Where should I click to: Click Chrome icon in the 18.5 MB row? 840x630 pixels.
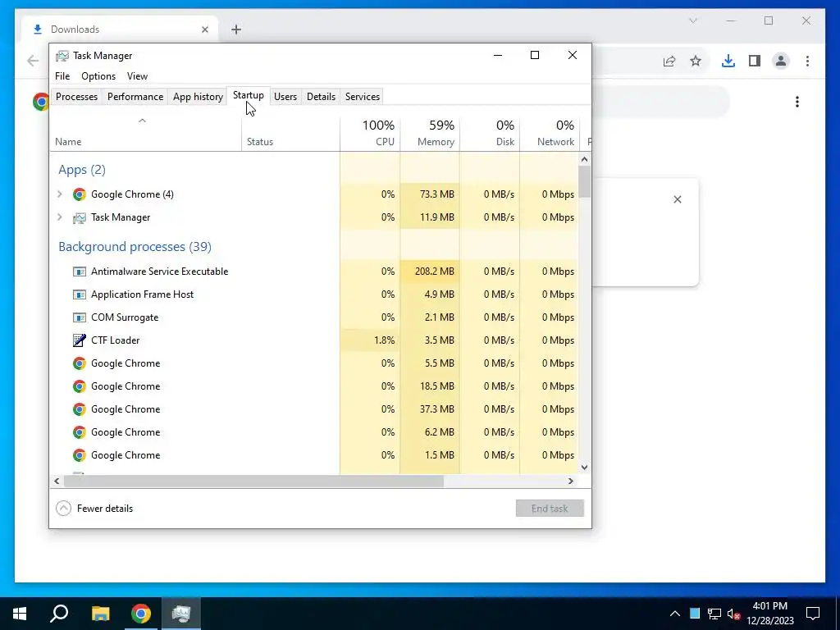tap(80, 386)
